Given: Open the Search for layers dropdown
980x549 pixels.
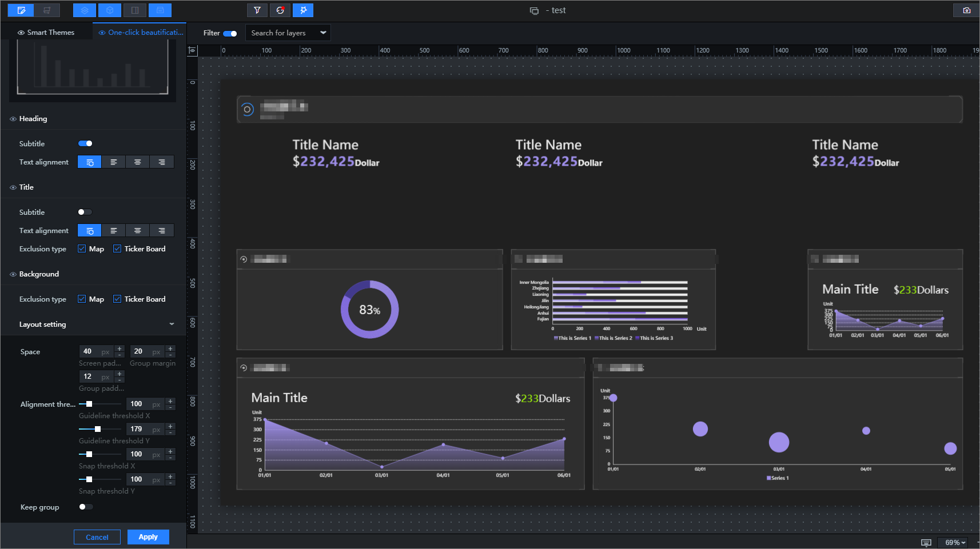Looking at the screenshot, I should (x=288, y=33).
